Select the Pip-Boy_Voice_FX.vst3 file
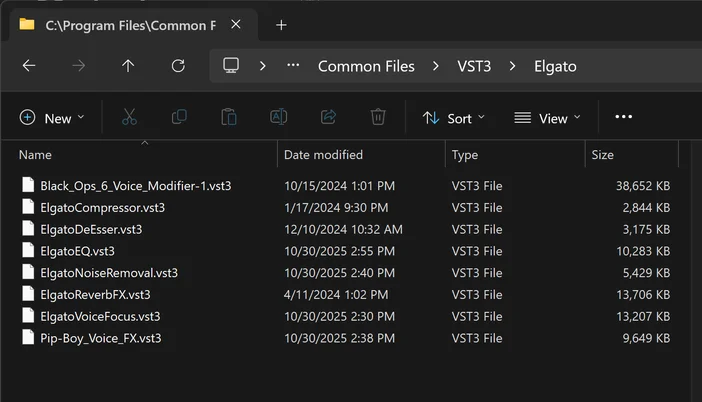This screenshot has height=402, width=702. coord(100,338)
